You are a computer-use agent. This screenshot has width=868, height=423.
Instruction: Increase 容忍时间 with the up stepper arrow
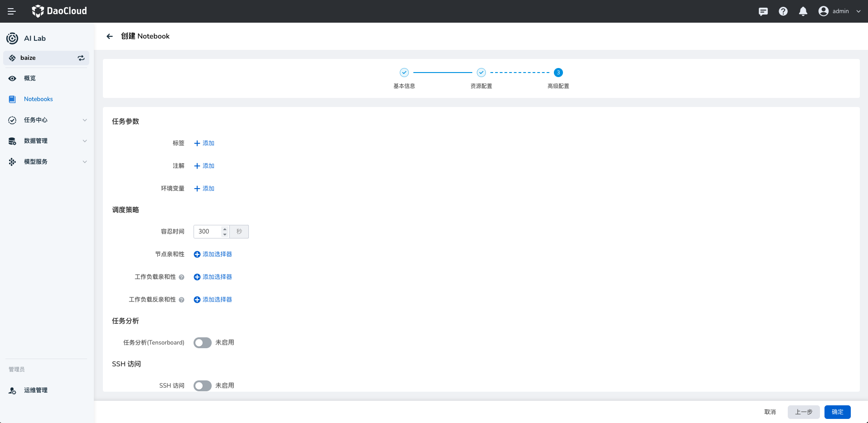click(225, 229)
